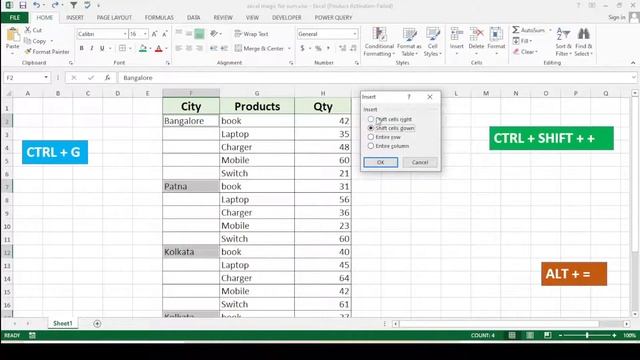This screenshot has height=360, width=640.
Task: Click the Borders icon in Font group
Action: click(122, 48)
